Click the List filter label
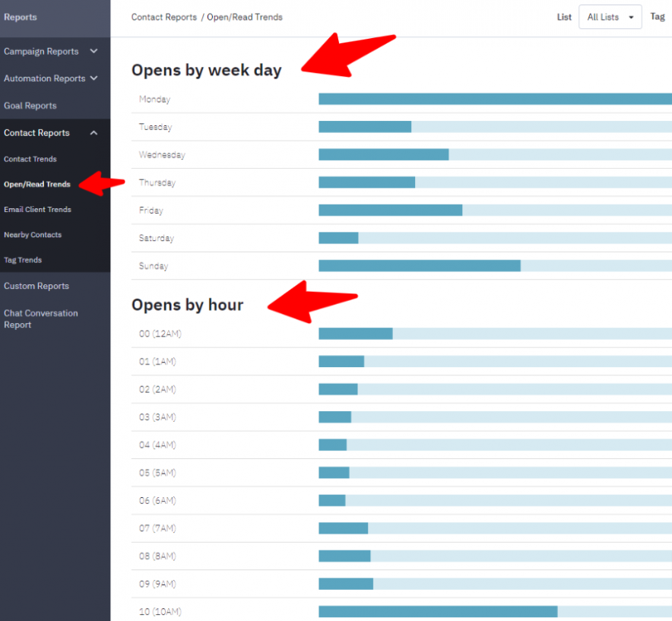Image resolution: width=672 pixels, height=621 pixels. [564, 17]
